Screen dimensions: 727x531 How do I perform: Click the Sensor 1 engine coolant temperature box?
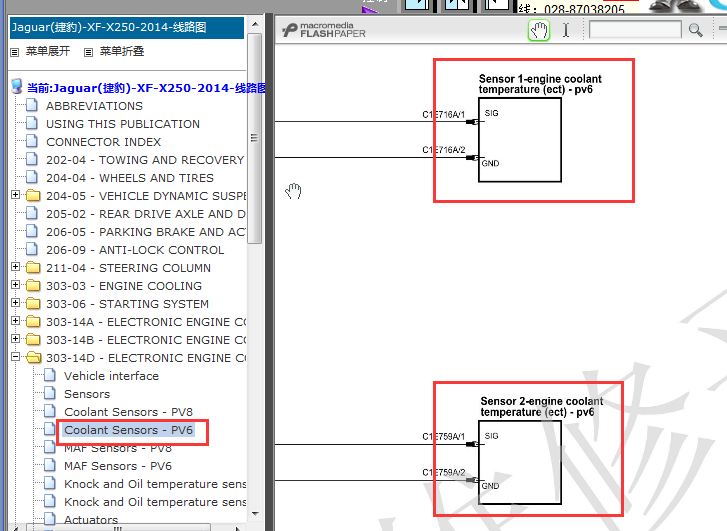(x=520, y=140)
